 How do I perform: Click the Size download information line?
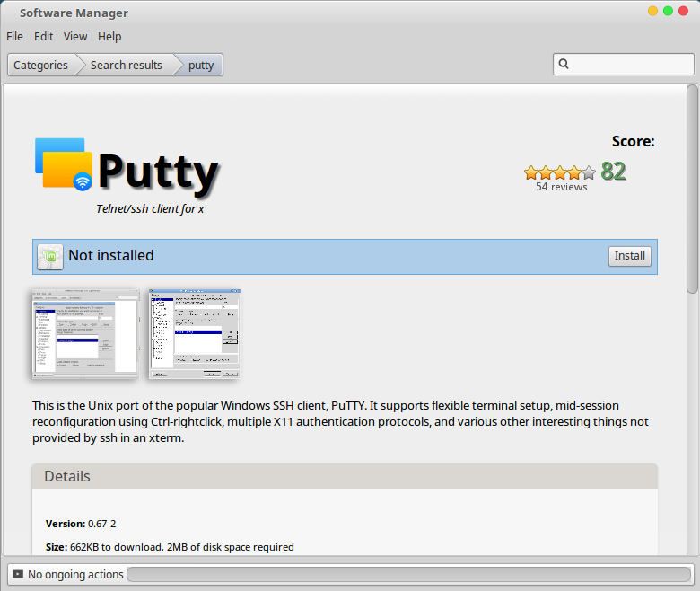point(170,547)
